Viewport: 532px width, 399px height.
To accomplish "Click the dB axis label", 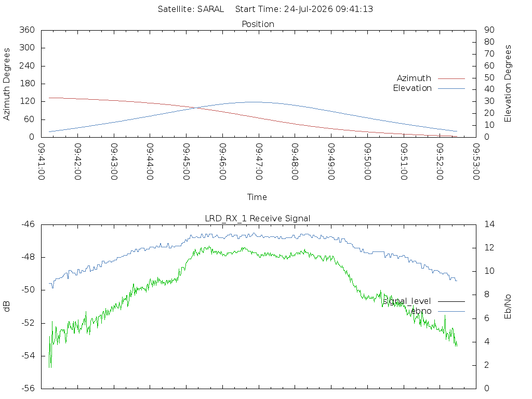I will click(x=6, y=307).
